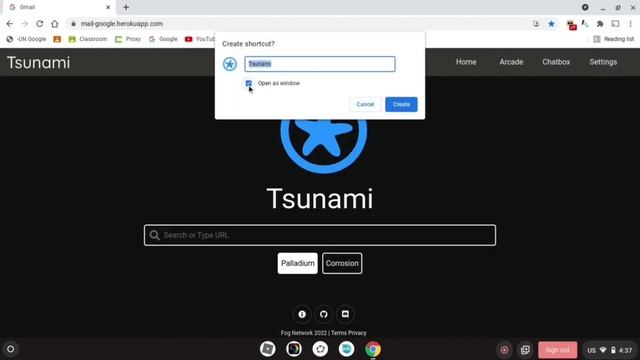640x360 pixels.
Task: Edit the shortcut name field
Action: [x=320, y=64]
